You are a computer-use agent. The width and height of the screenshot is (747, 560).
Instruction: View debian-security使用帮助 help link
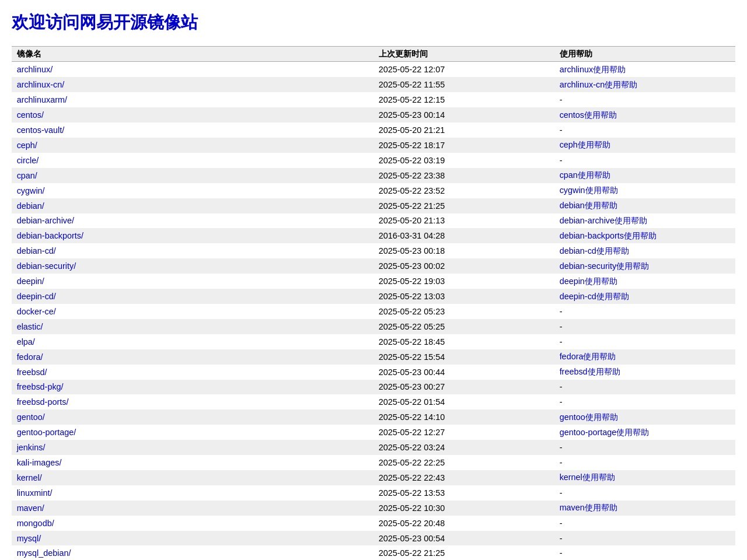tap(604, 266)
